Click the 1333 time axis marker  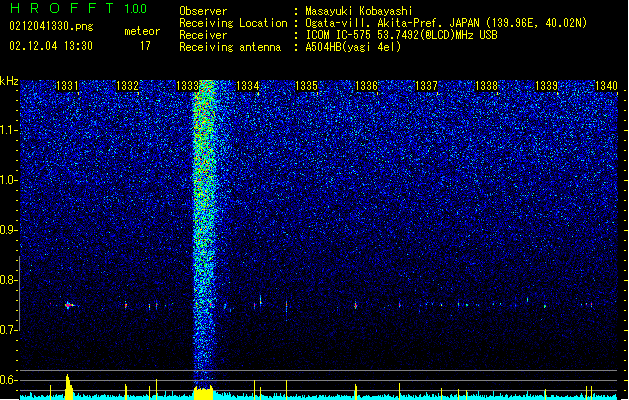tap(187, 86)
